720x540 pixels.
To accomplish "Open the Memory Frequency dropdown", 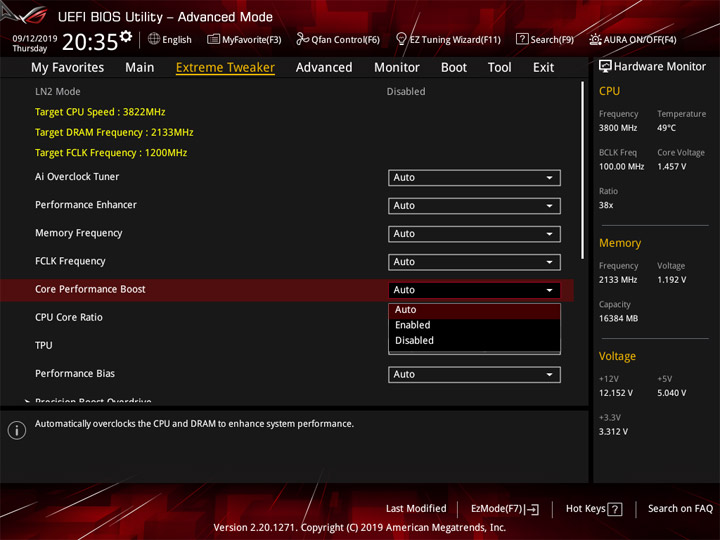I will tap(474, 234).
